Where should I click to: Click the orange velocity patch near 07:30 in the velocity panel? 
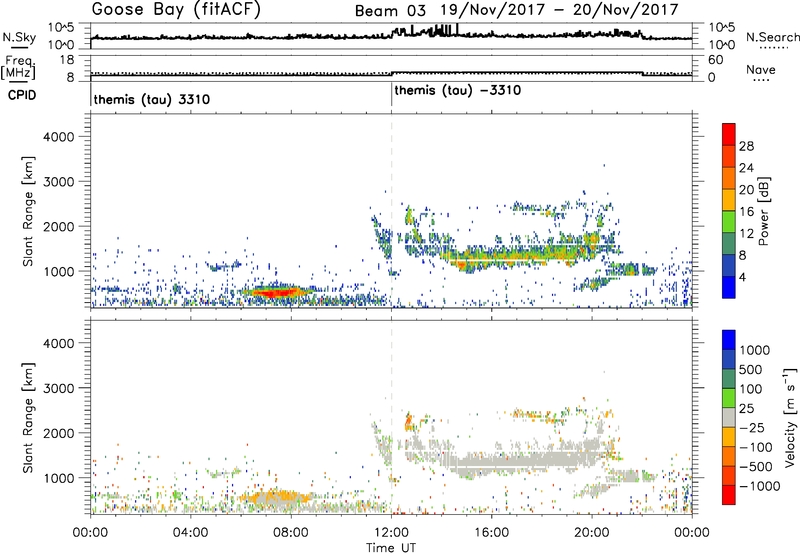[x=278, y=496]
